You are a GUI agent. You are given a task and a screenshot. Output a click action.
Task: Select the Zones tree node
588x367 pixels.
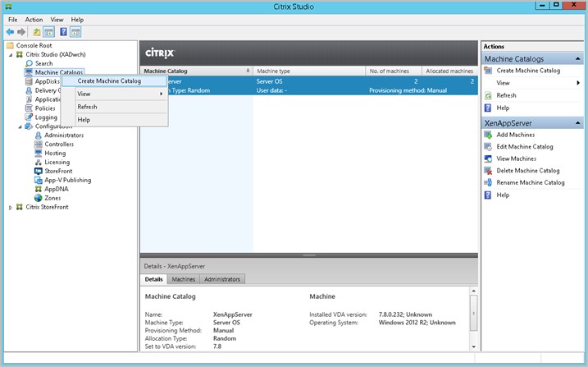tap(52, 198)
